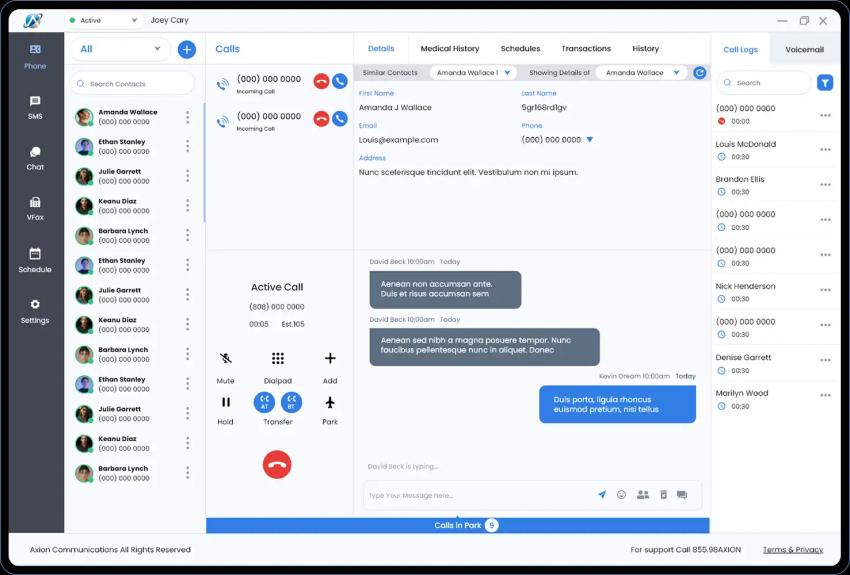Open options menu for Louis McDonald log

click(825, 150)
